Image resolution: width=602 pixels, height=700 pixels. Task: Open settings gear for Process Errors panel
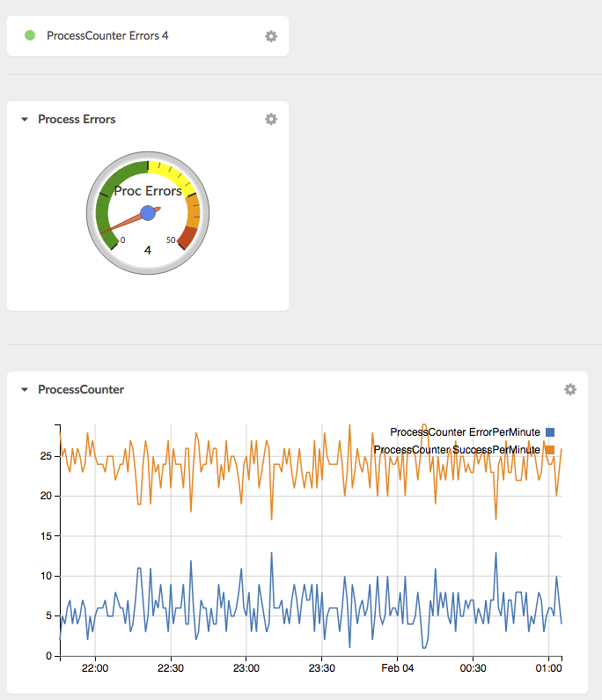(271, 119)
